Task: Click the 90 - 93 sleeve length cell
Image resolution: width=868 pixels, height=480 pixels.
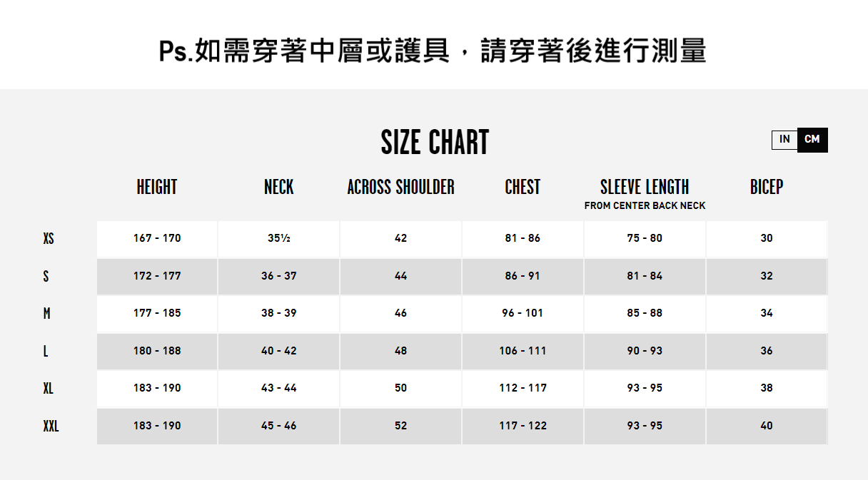Action: pos(645,351)
